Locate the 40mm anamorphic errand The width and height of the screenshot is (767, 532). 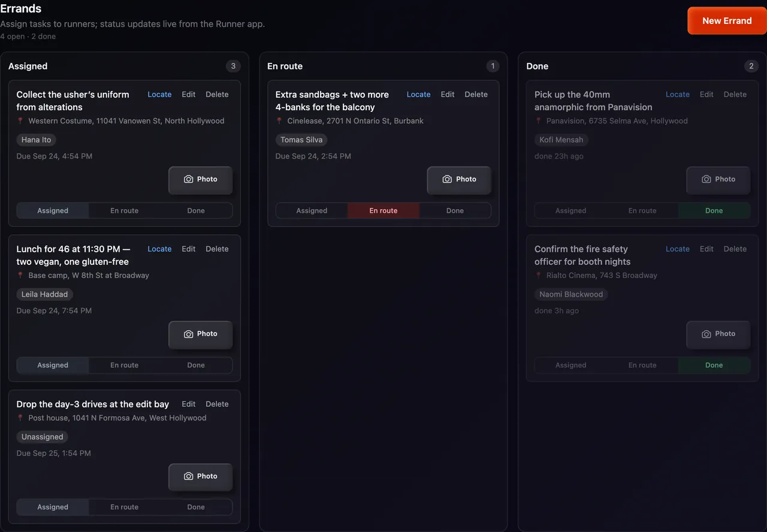pos(678,95)
